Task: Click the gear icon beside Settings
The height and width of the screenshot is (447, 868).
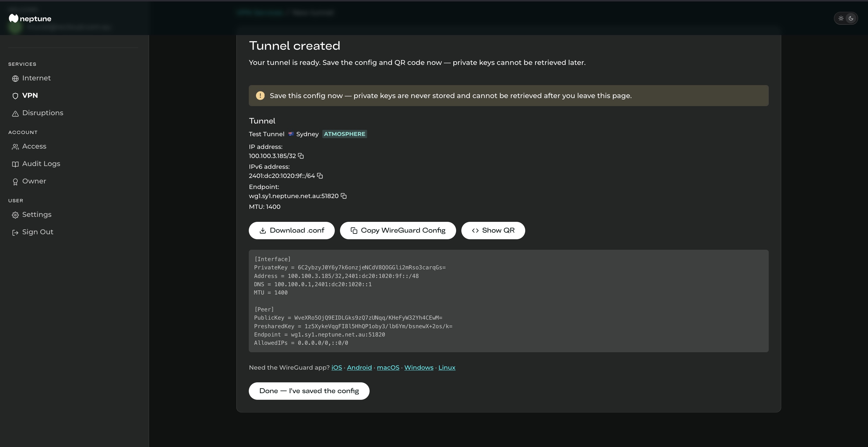Action: (15, 215)
